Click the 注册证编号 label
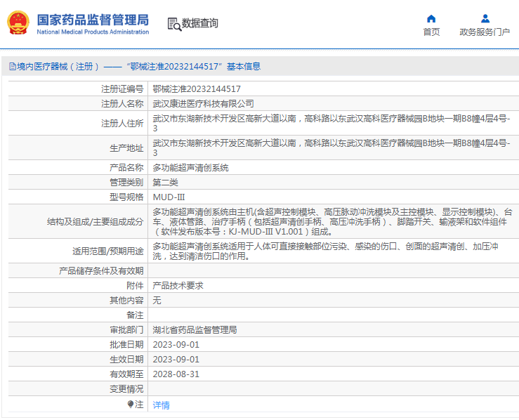 [x=122, y=89]
